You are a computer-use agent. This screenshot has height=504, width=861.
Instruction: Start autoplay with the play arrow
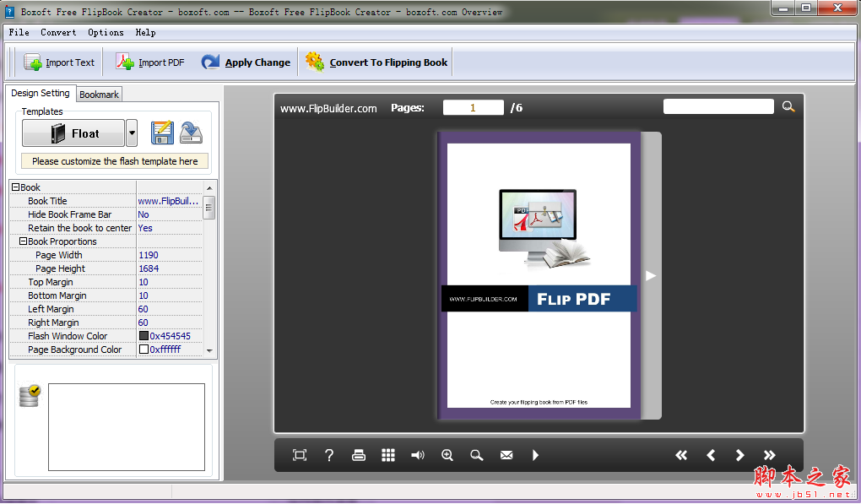click(x=536, y=455)
